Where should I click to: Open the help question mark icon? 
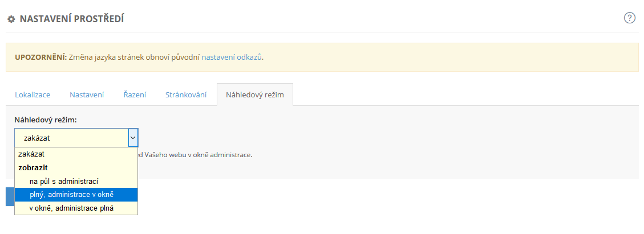[x=630, y=18]
